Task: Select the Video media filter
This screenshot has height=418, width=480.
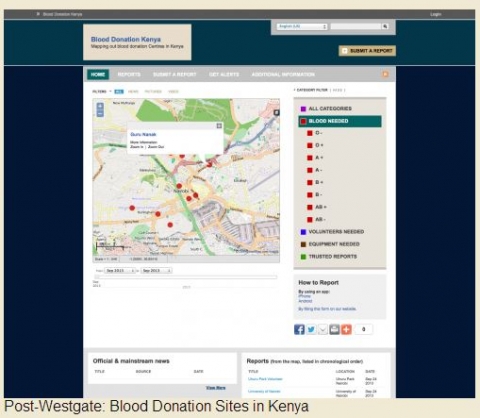Action: (x=173, y=91)
